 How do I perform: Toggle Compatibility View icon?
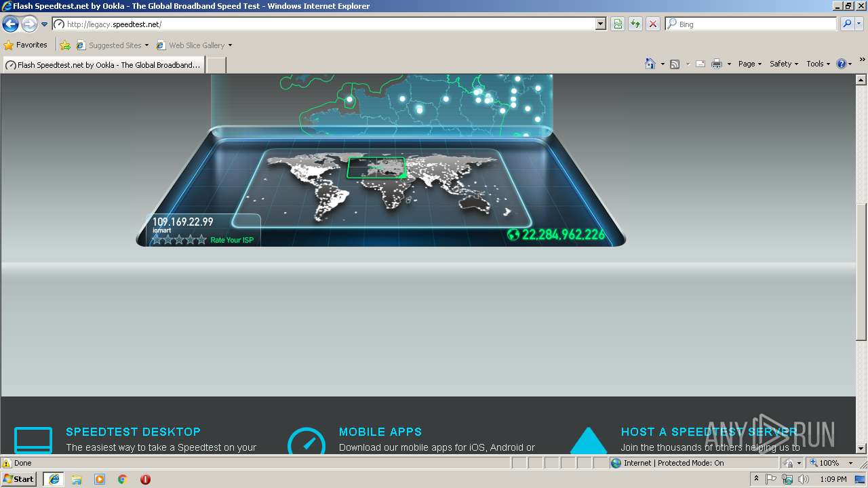click(618, 24)
